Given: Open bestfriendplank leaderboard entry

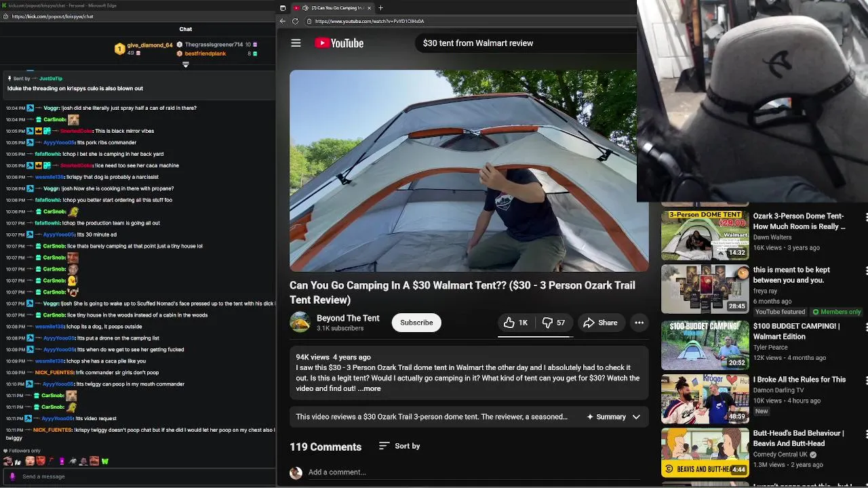Looking at the screenshot, I should [216, 54].
